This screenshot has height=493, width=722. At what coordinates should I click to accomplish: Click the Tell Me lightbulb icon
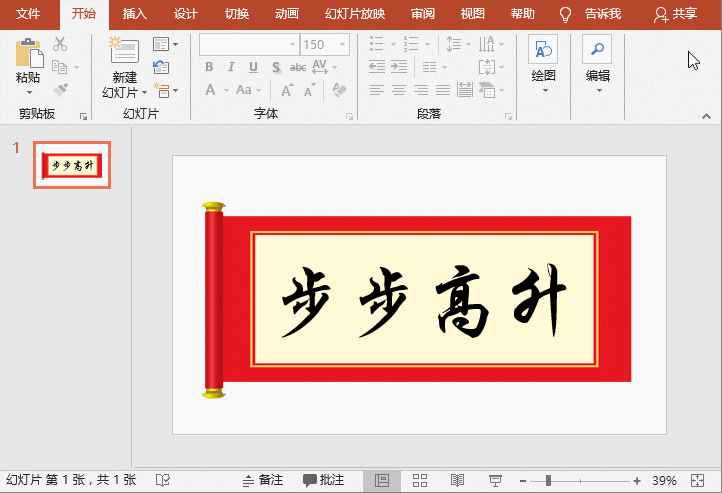pos(565,14)
